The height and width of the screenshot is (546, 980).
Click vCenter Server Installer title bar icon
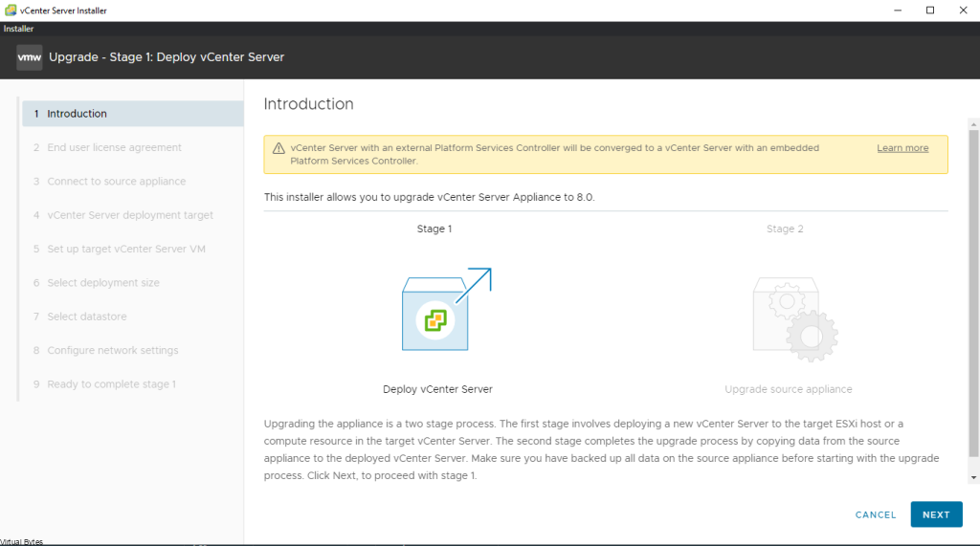10,10
